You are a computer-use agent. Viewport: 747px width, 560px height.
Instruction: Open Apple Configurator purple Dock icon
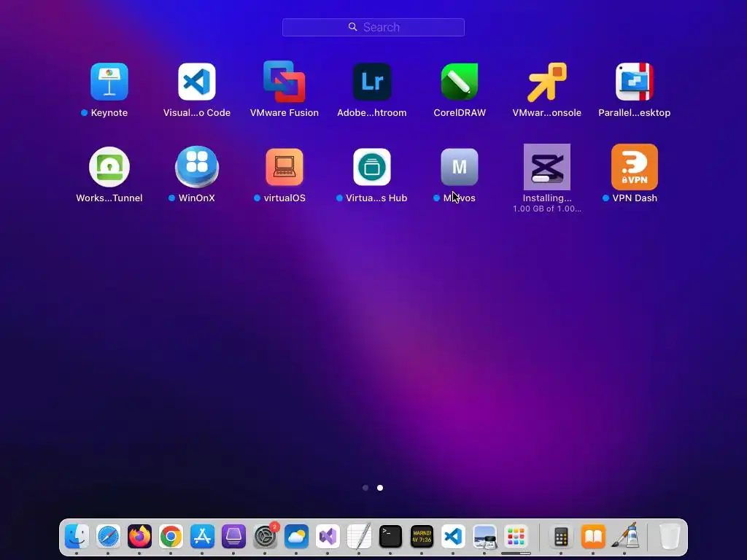point(233,537)
